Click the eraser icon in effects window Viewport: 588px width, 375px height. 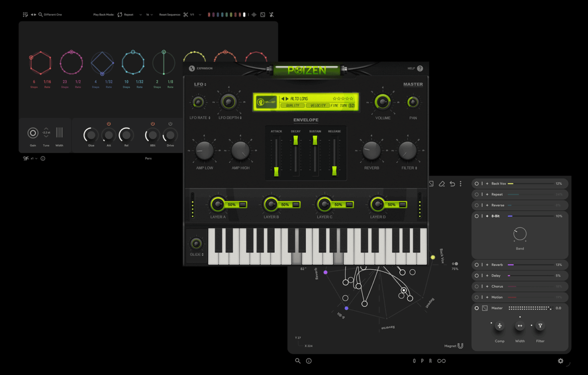click(442, 184)
